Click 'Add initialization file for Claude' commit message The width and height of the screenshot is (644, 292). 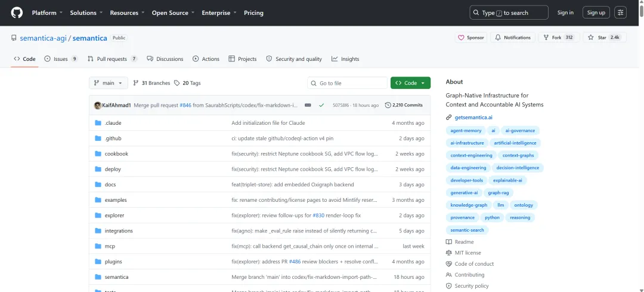[x=268, y=123]
